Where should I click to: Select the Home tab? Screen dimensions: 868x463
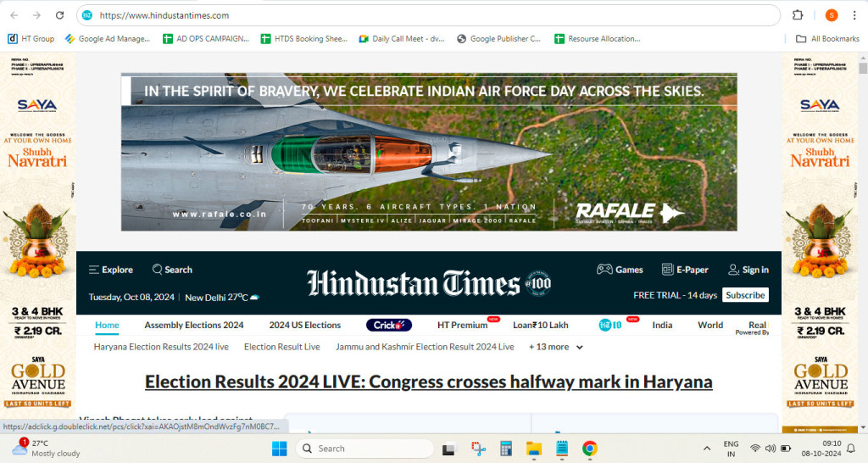point(107,325)
